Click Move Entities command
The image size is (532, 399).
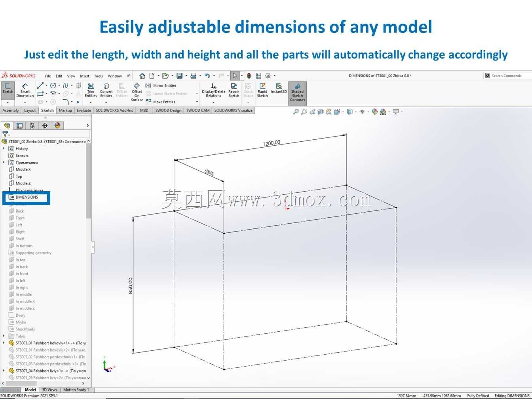160,102
